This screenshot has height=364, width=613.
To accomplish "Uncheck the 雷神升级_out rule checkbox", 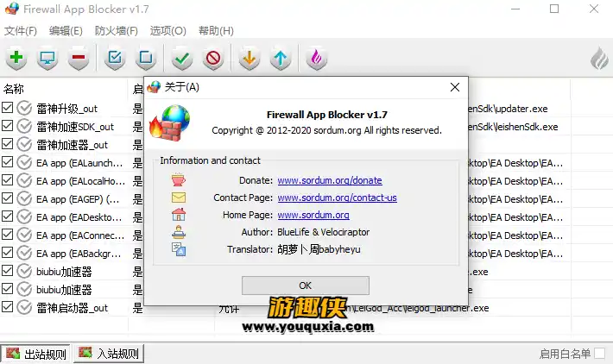I will (x=8, y=108).
